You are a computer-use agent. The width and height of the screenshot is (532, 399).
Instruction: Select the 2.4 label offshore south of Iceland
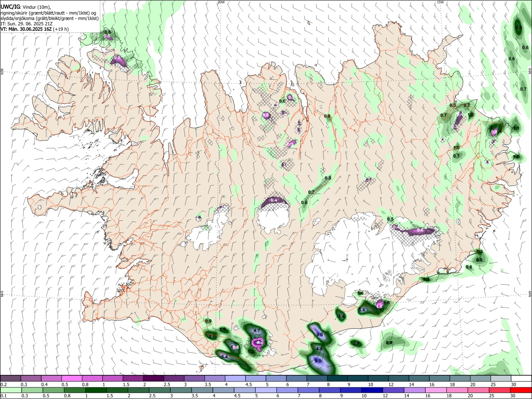tap(356, 343)
